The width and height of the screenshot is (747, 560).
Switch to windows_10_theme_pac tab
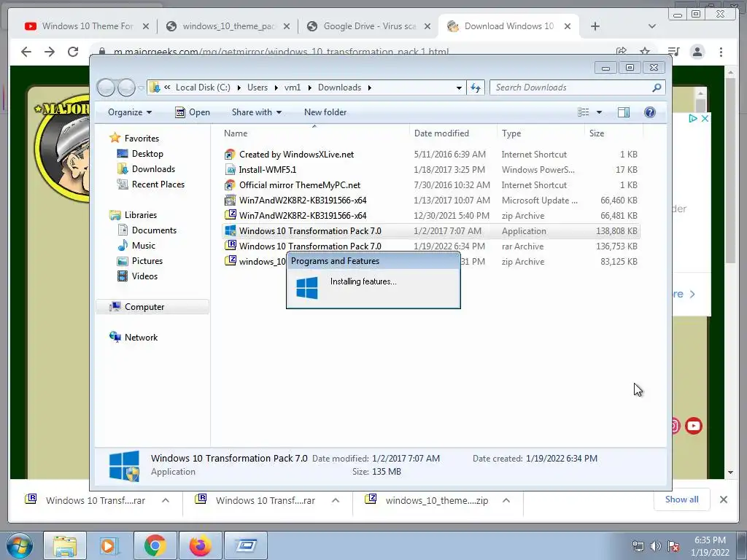[228, 26]
